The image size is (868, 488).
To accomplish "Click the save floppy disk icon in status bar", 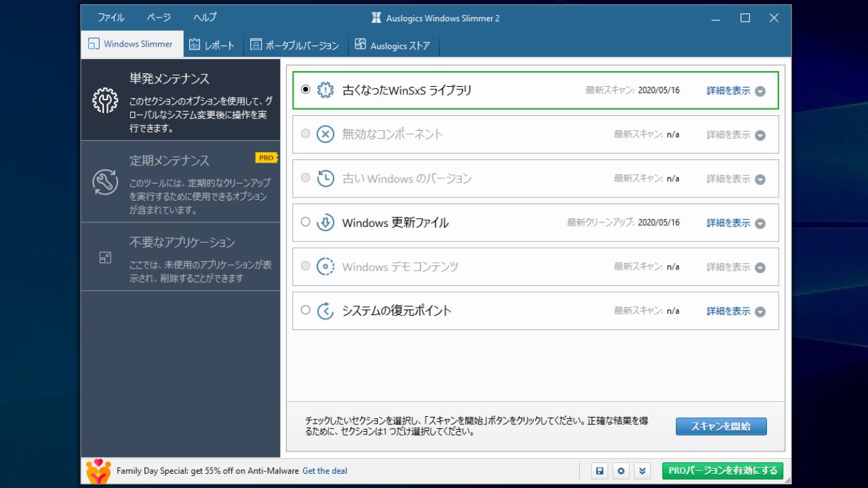I will click(599, 471).
